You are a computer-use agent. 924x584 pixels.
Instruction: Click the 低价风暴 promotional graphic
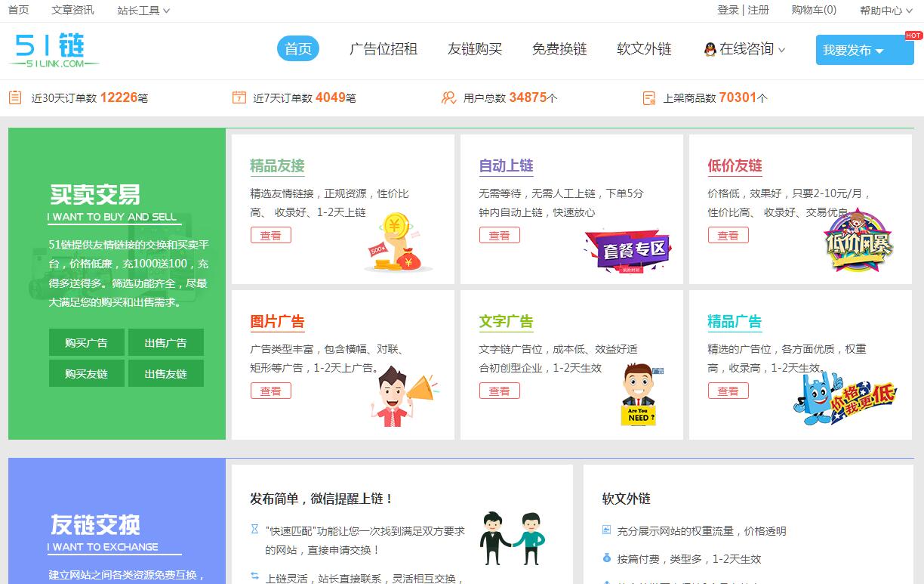point(858,241)
